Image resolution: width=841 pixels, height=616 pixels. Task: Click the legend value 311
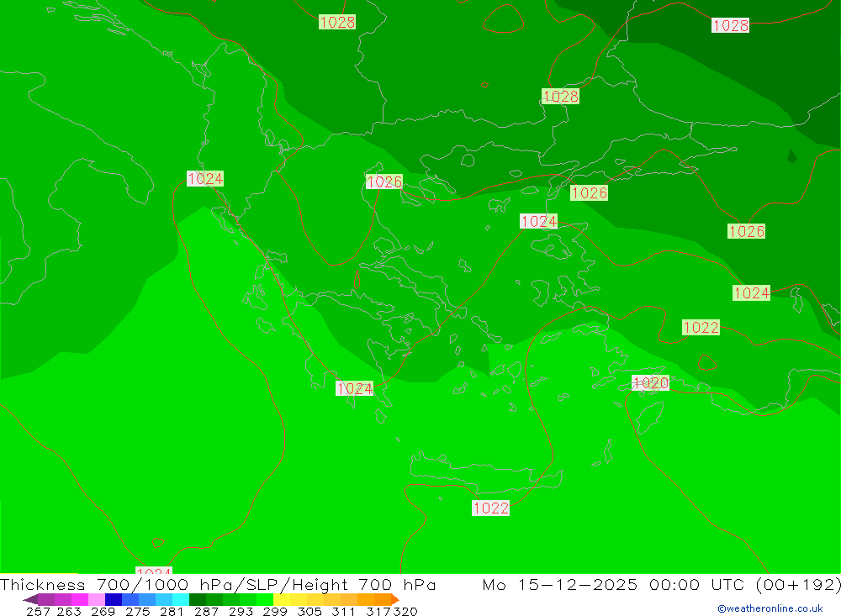point(343,612)
